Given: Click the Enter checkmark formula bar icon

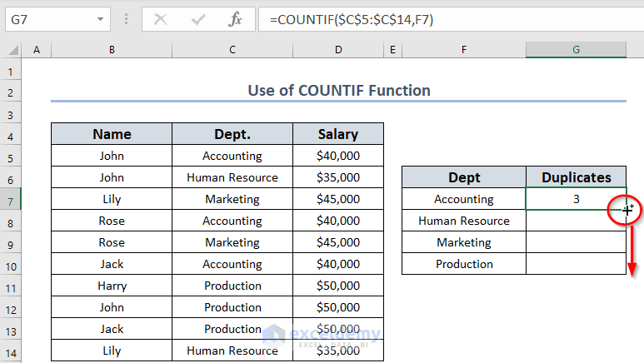Looking at the screenshot, I should tap(197, 18).
